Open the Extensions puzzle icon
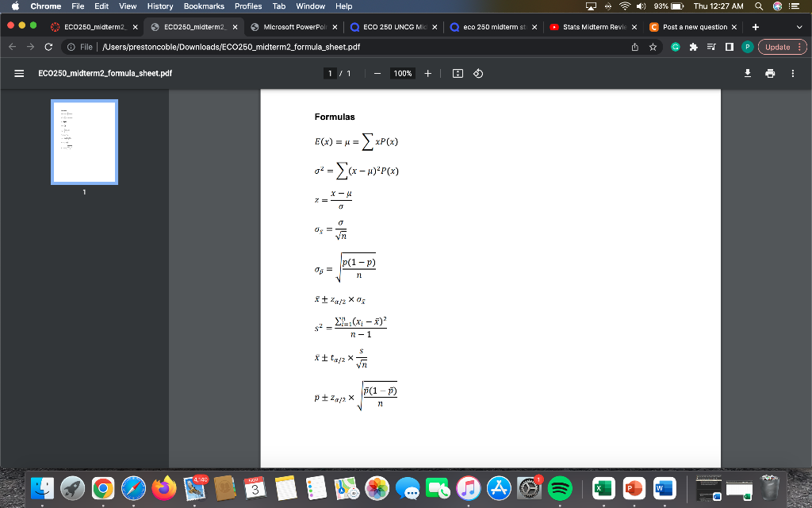The image size is (812, 508). [693, 47]
